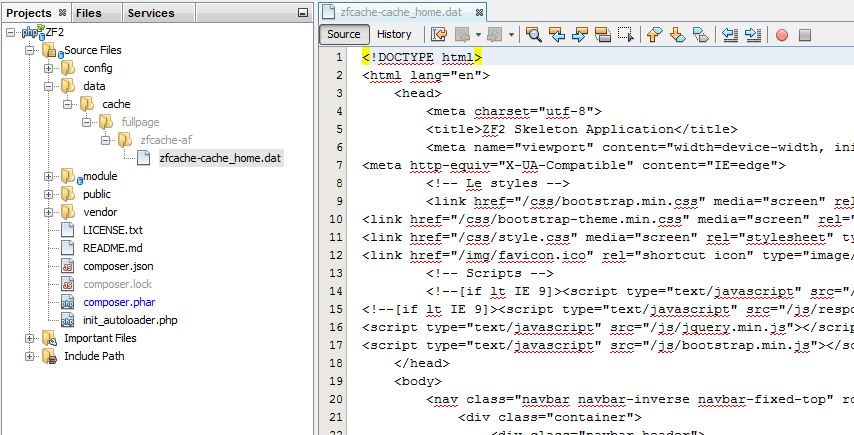The image size is (854, 435).
Task: Expand the Include Path node
Action: [29, 356]
